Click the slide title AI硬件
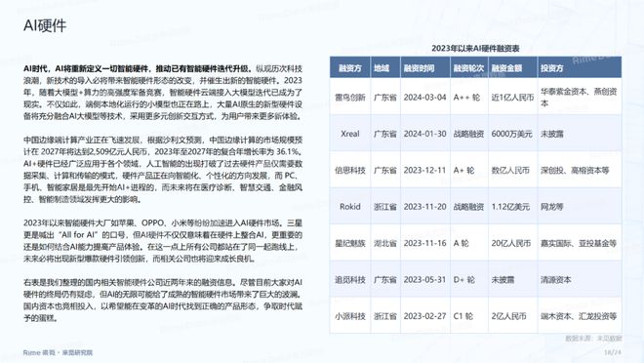Screen dimensions: 644x363 pos(45,25)
